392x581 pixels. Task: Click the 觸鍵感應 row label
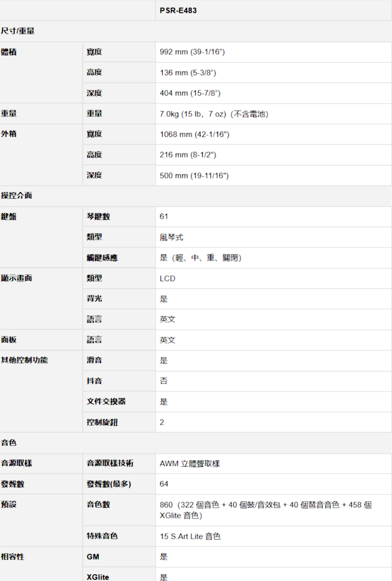coord(102,258)
